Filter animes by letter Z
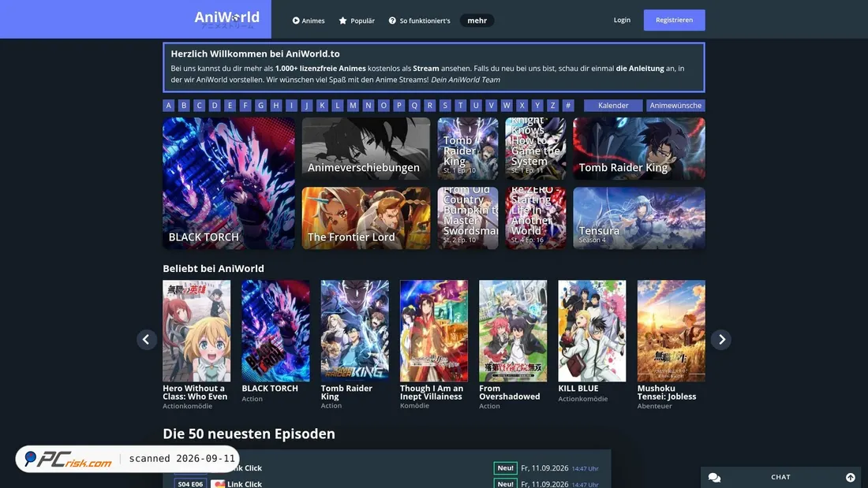 click(552, 105)
